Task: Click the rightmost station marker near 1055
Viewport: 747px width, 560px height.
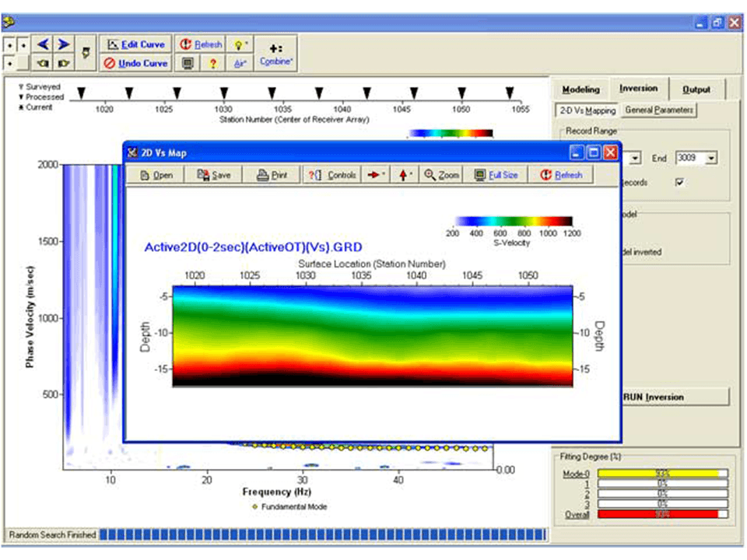Action: 510,93
